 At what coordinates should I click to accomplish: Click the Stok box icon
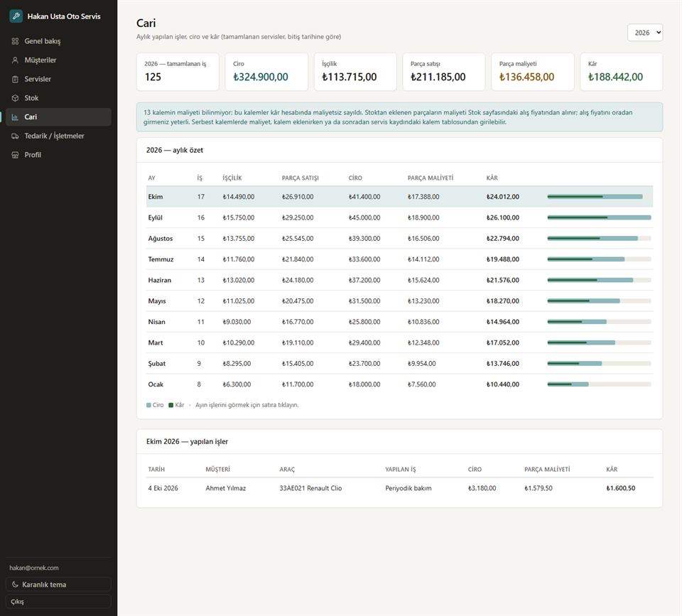[15, 98]
